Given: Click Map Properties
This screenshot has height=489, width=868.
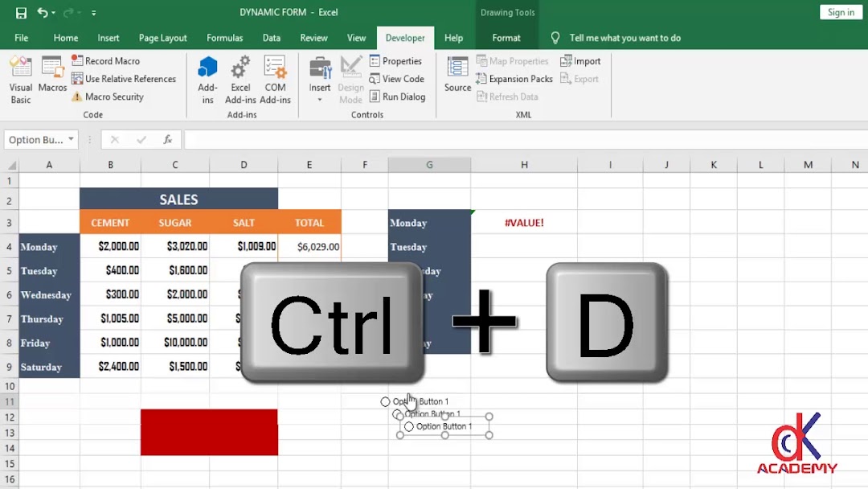Looking at the screenshot, I should (x=512, y=61).
